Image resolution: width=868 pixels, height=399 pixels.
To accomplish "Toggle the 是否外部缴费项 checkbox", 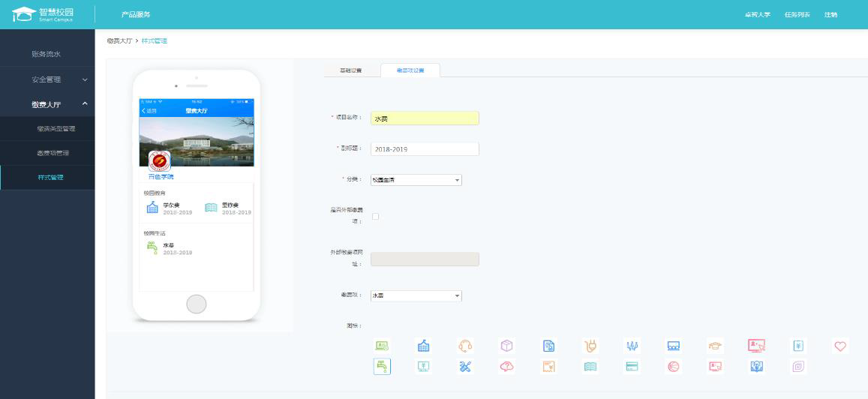I will (x=376, y=217).
